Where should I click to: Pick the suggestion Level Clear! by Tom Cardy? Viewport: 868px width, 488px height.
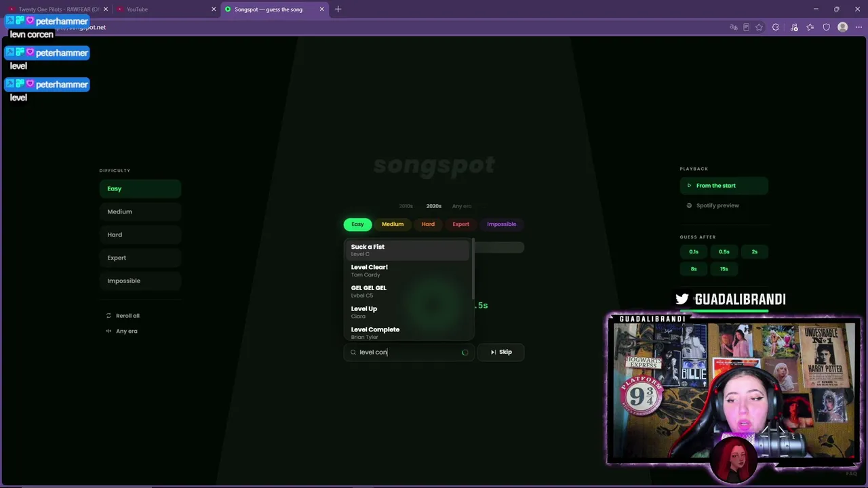(x=407, y=270)
